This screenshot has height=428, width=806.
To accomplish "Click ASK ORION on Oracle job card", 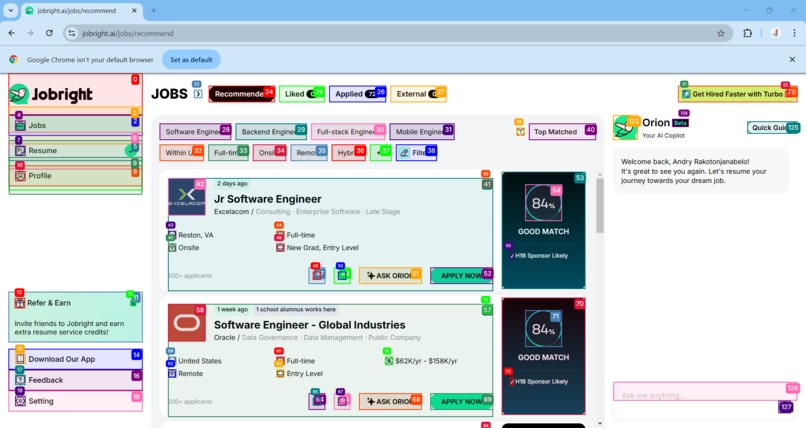I will click(390, 401).
